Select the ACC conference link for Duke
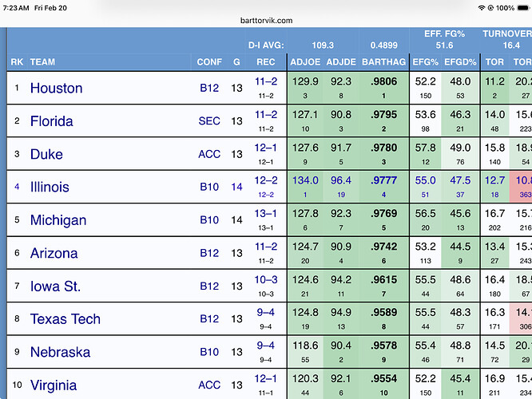The height and width of the screenshot is (399, 532). point(209,154)
